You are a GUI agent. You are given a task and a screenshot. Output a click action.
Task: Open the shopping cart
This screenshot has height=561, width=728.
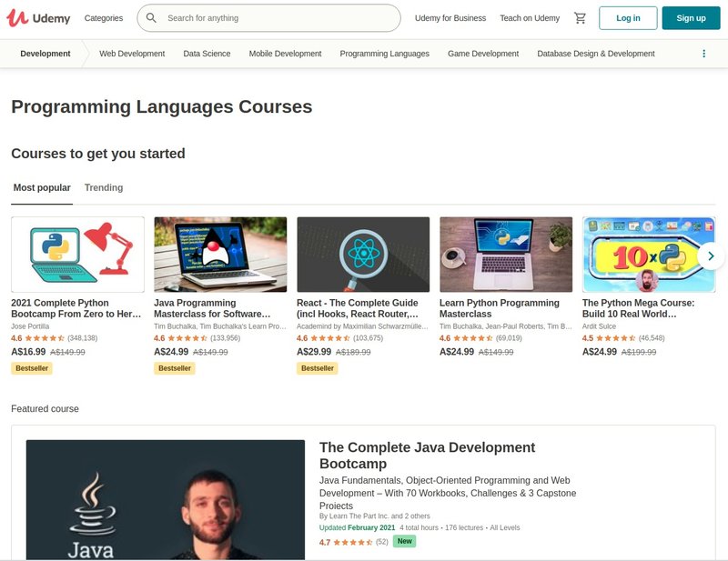tap(580, 18)
